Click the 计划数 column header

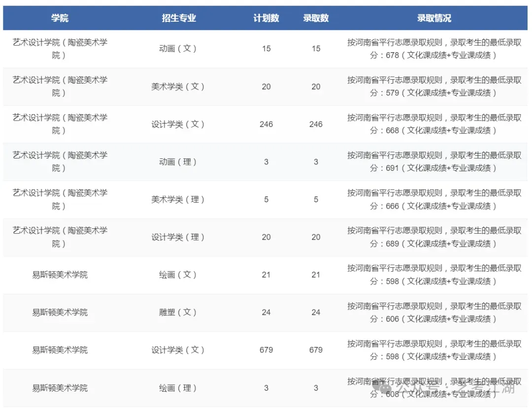[266, 18]
